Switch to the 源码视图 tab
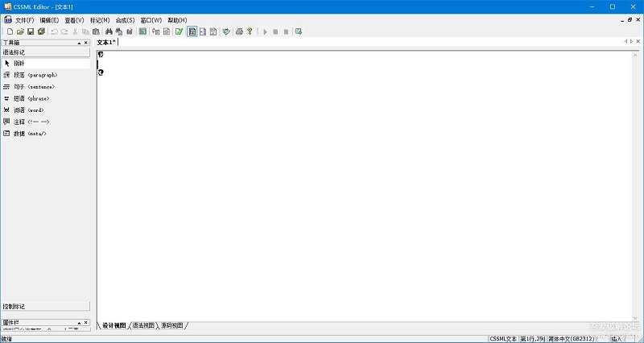The image size is (644, 343). 171,325
